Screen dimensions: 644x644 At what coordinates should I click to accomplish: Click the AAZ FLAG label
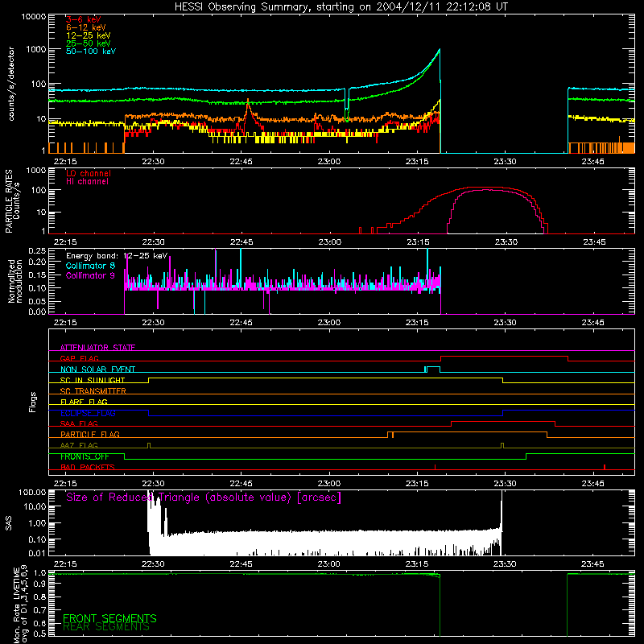click(x=79, y=445)
